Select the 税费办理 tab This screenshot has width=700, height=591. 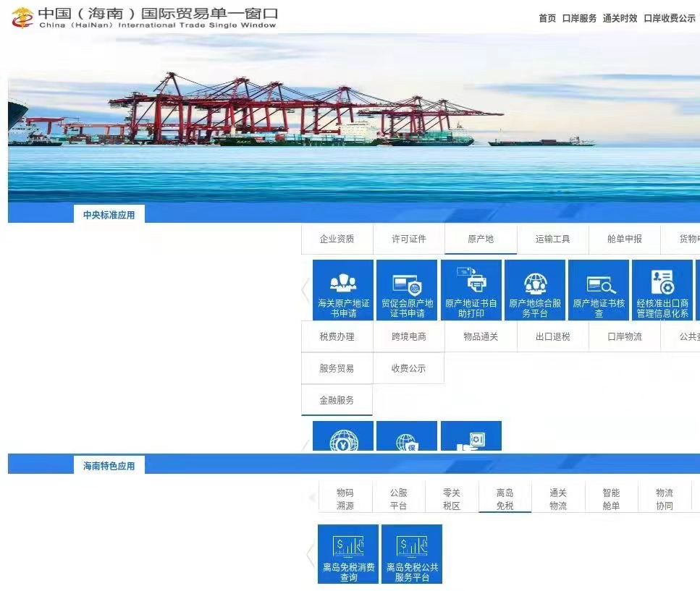point(337,337)
